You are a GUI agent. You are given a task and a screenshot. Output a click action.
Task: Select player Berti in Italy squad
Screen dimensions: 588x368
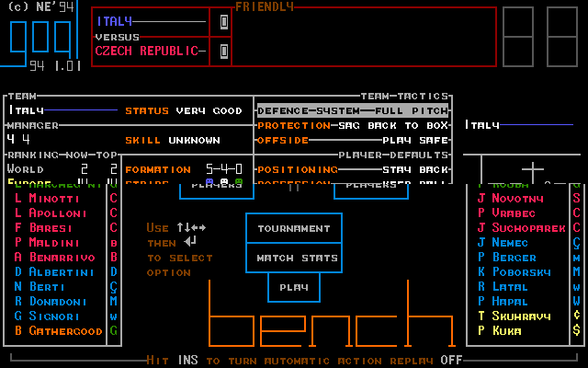pos(40,286)
